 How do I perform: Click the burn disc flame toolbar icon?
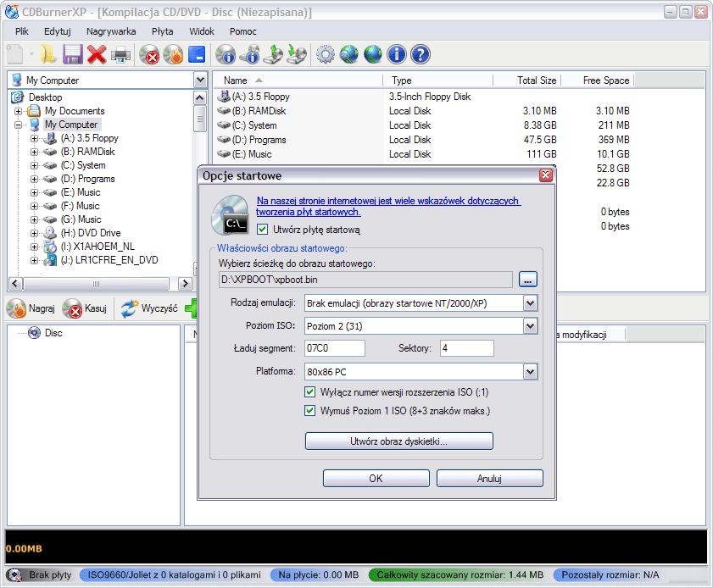coord(173,54)
